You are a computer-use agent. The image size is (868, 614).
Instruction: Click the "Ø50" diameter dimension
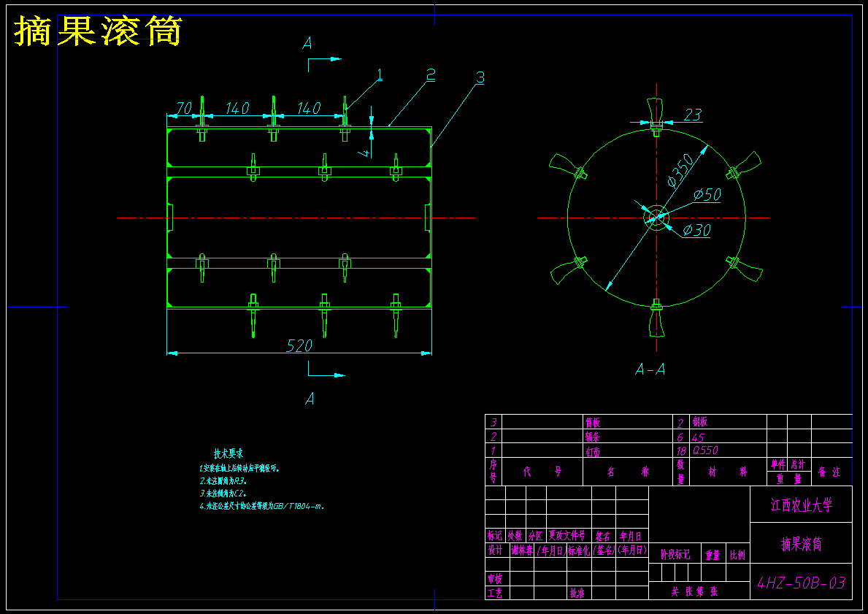pyautogui.click(x=707, y=194)
